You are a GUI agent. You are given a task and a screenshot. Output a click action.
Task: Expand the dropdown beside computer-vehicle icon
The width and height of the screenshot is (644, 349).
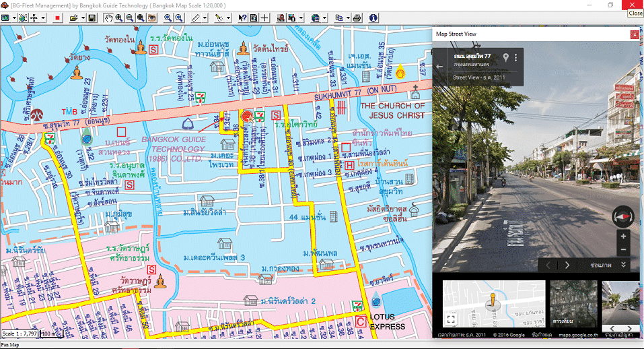click(301, 18)
